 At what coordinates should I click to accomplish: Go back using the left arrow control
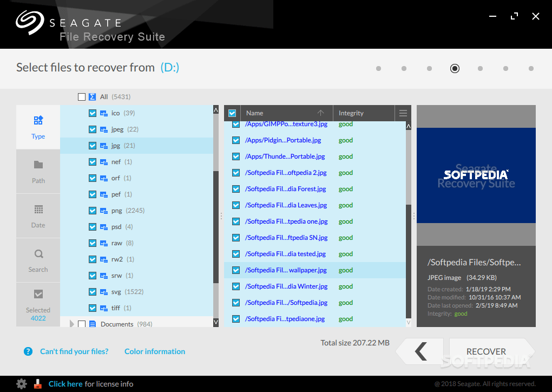420,351
